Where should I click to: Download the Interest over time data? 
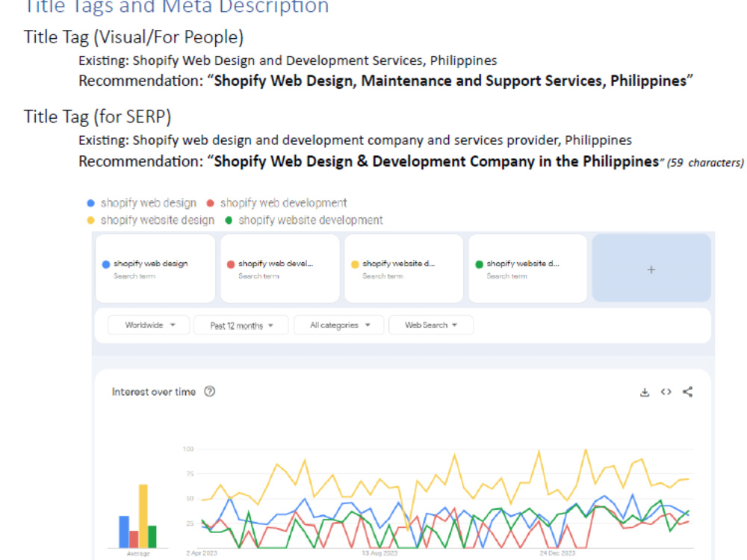click(645, 393)
